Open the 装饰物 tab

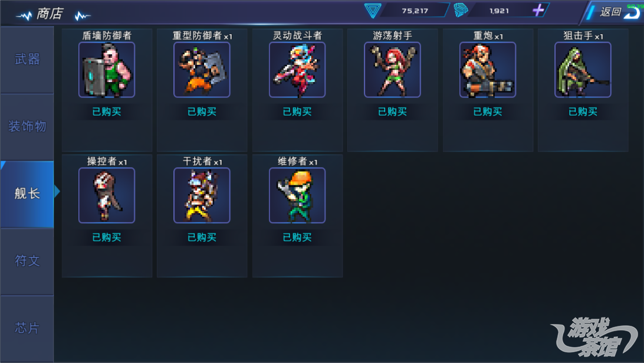[27, 127]
